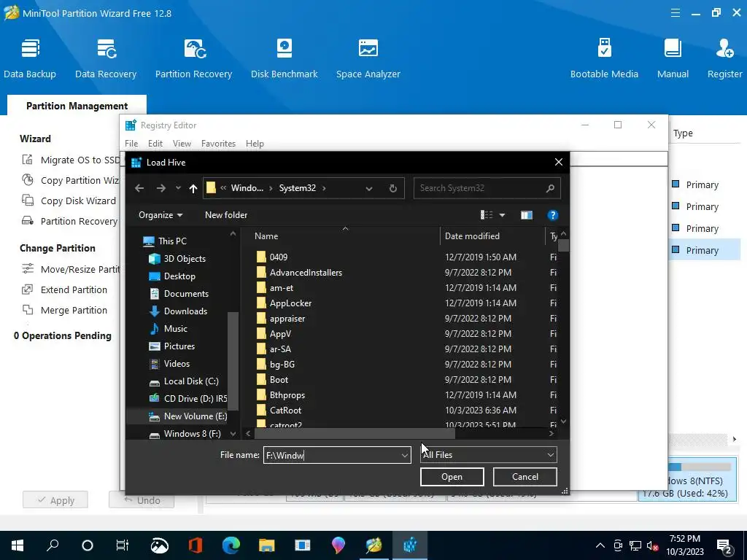Open Office app from taskbar

point(196,545)
